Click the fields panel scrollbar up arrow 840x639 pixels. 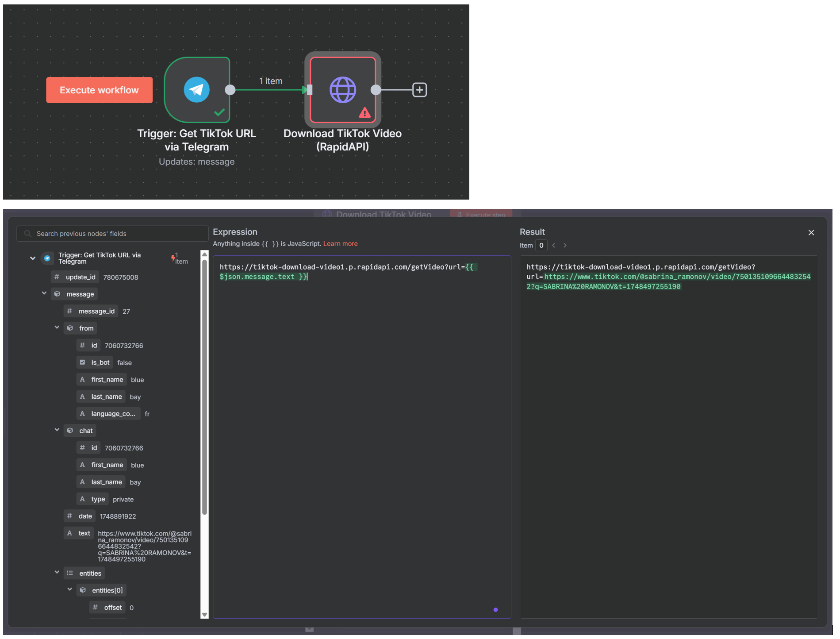(x=204, y=254)
